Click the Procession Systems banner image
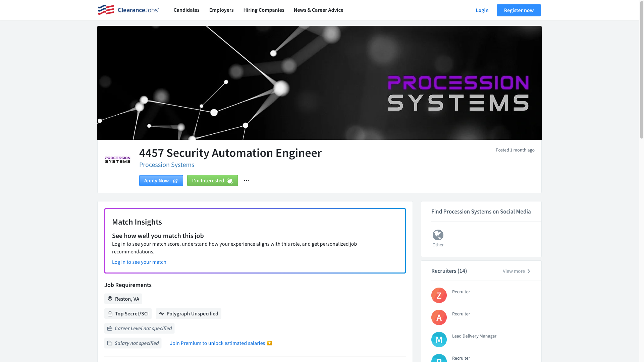 click(319, 83)
